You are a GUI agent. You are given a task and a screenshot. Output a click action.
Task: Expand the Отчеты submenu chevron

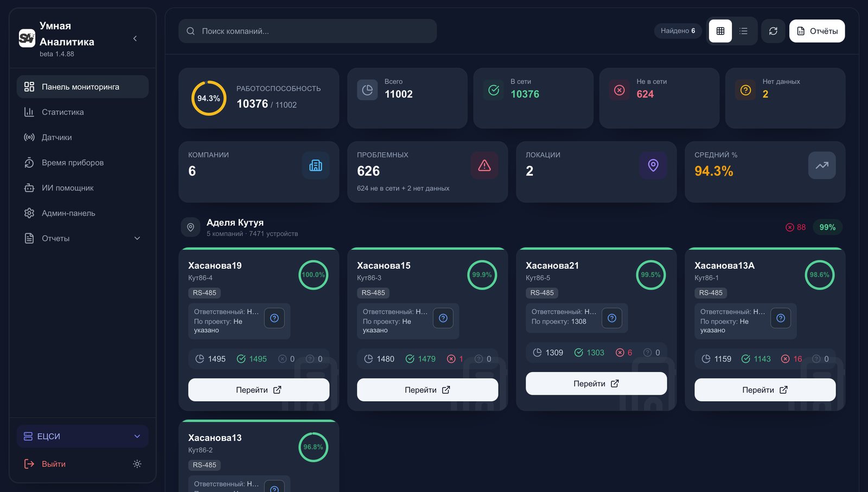(137, 238)
